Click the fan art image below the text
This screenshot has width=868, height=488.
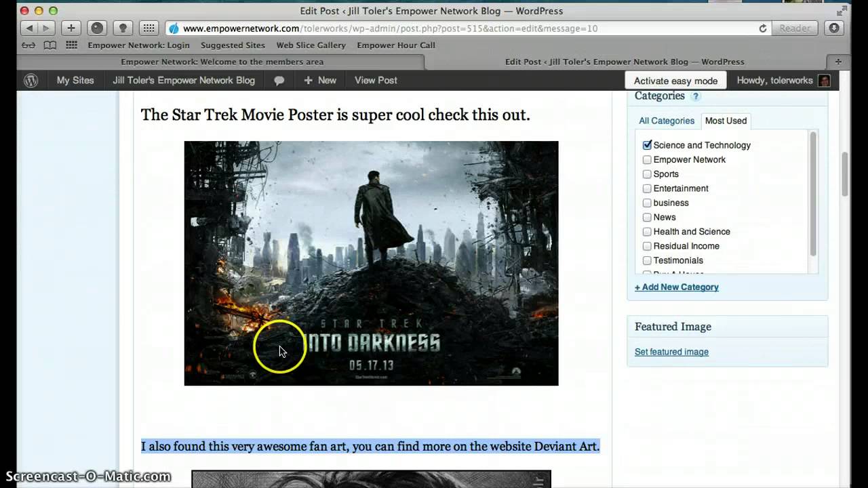371,479
